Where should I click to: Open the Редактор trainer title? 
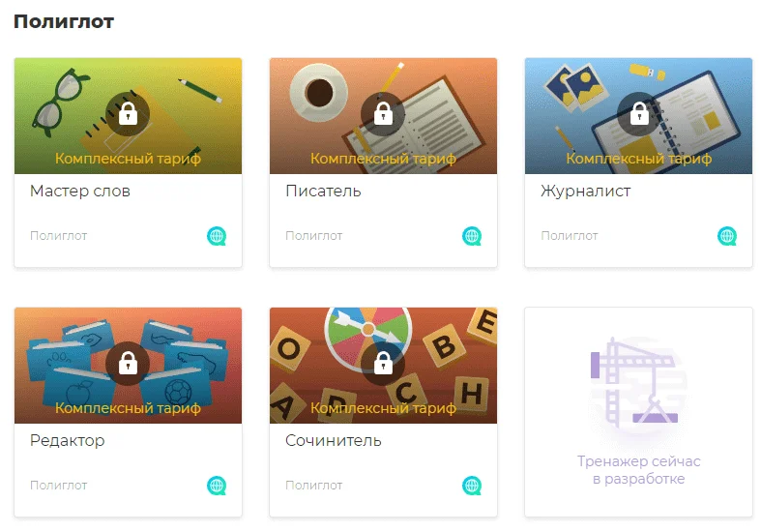68,441
